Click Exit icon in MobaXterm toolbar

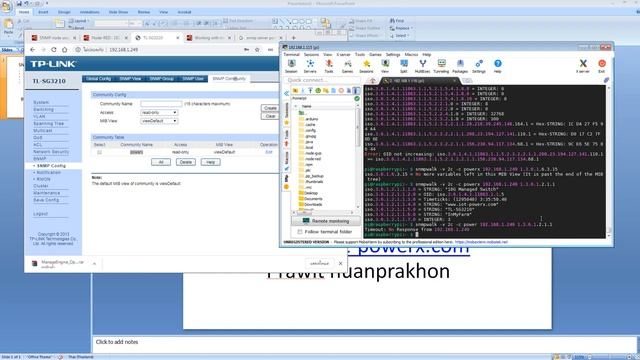tap(602, 66)
